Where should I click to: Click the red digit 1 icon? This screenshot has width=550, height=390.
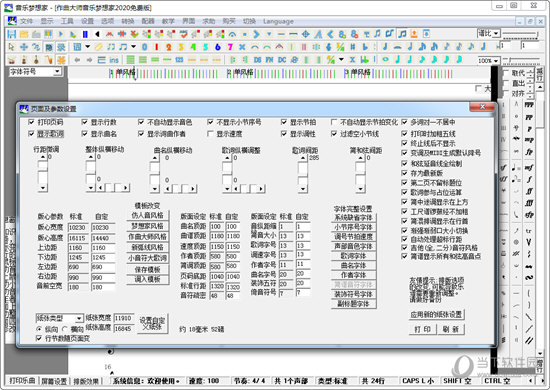(156, 47)
